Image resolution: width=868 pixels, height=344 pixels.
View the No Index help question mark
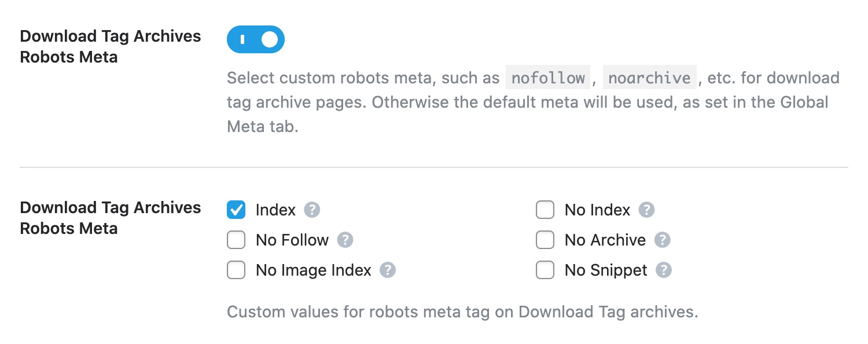pos(648,210)
